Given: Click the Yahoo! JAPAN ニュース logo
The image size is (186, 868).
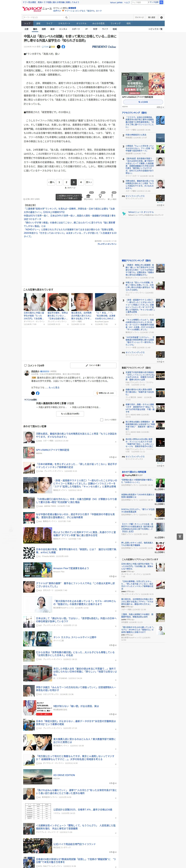Looking at the screenshot, I should tap(37, 9).
